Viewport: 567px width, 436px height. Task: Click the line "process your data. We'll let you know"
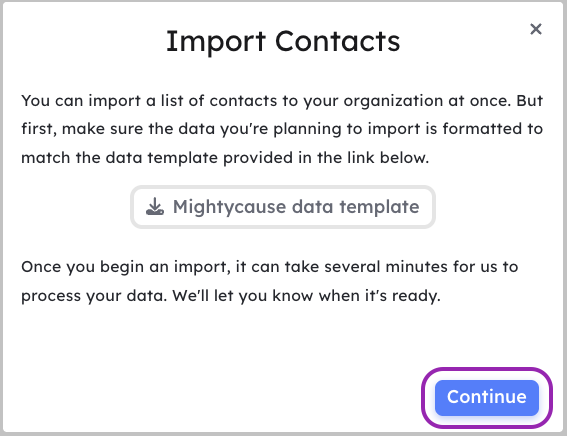click(x=231, y=296)
